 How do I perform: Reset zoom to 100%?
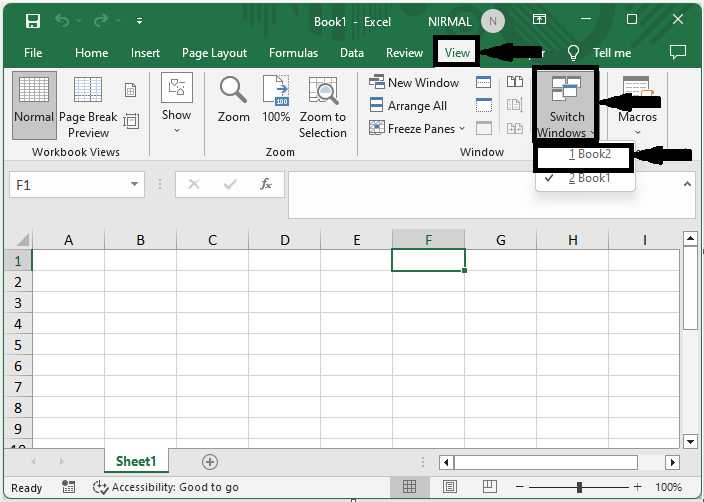(x=276, y=100)
